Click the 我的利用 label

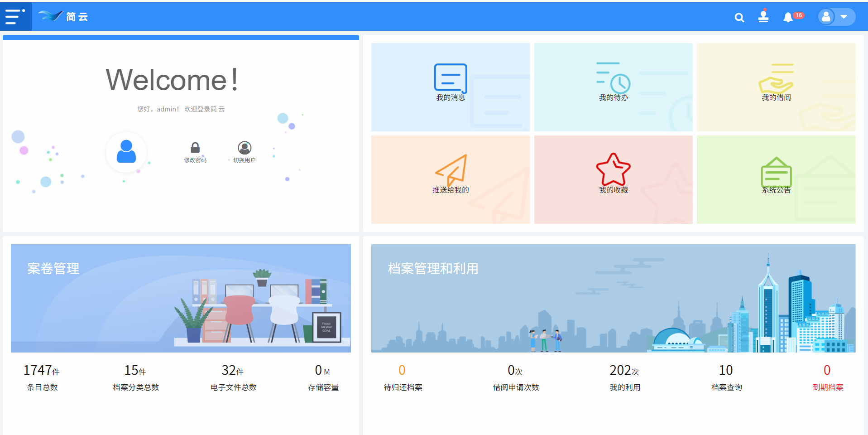click(x=625, y=387)
